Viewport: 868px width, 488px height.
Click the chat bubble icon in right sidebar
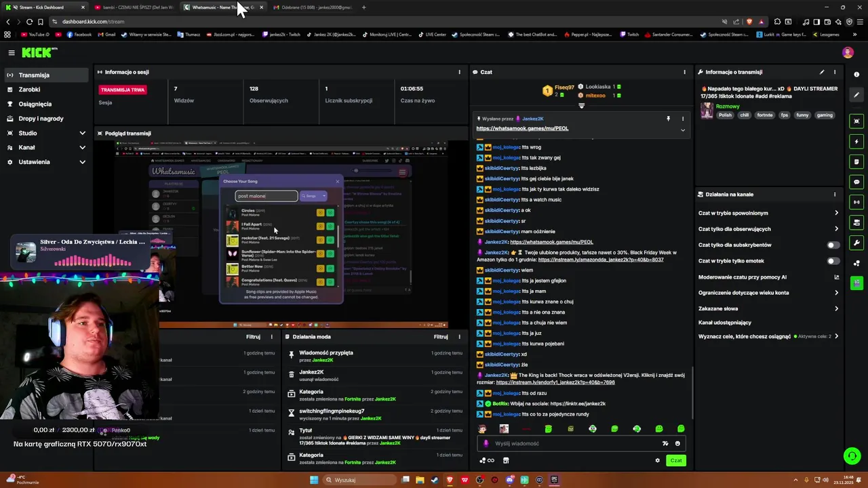point(856,182)
